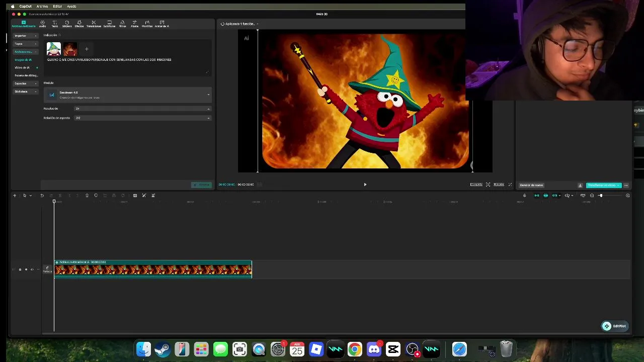Open the Ayuda menu
The image size is (644, 362).
pos(72,7)
